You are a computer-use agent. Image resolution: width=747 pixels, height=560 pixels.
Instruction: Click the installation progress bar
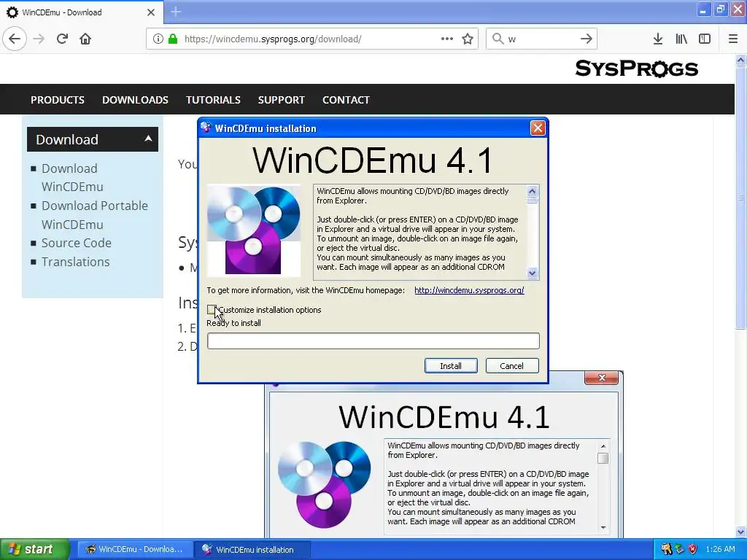click(x=373, y=341)
